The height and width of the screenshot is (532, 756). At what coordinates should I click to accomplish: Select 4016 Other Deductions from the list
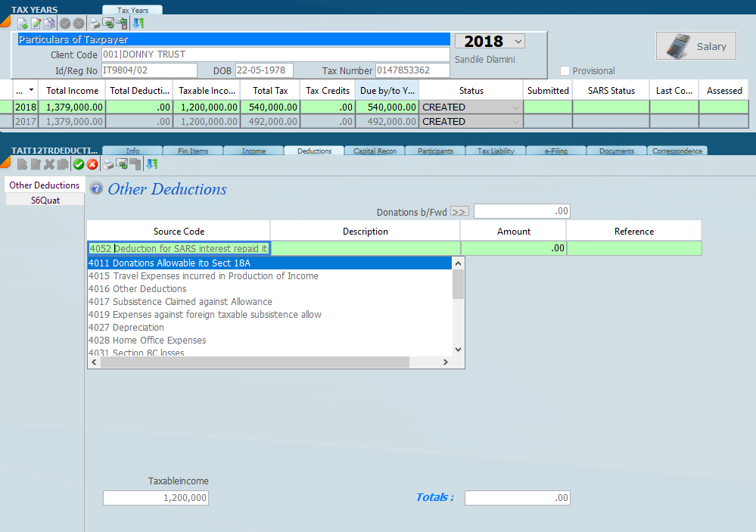pos(137,289)
